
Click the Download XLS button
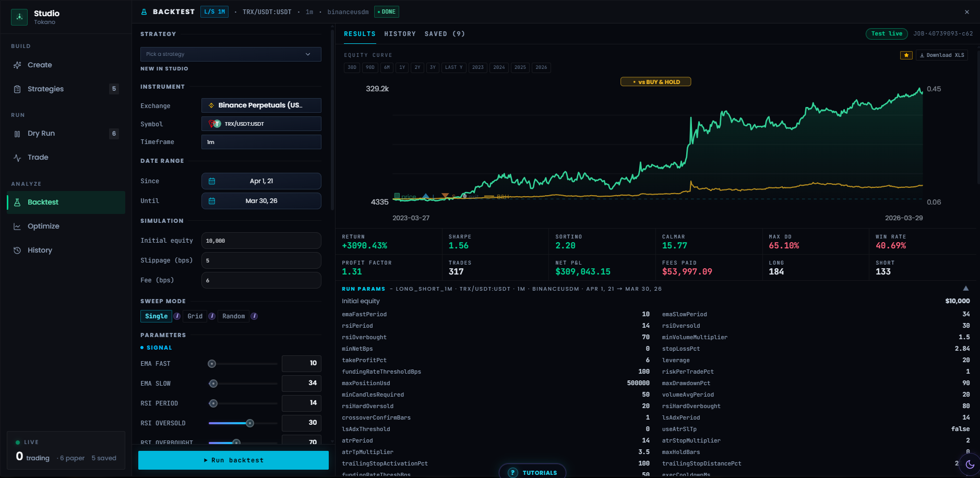[942, 55]
